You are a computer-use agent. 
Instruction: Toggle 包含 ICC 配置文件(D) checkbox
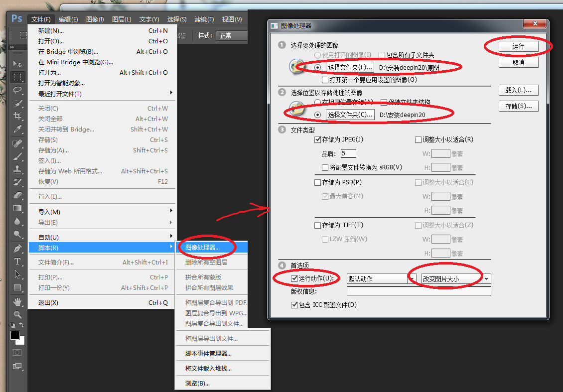pos(294,305)
